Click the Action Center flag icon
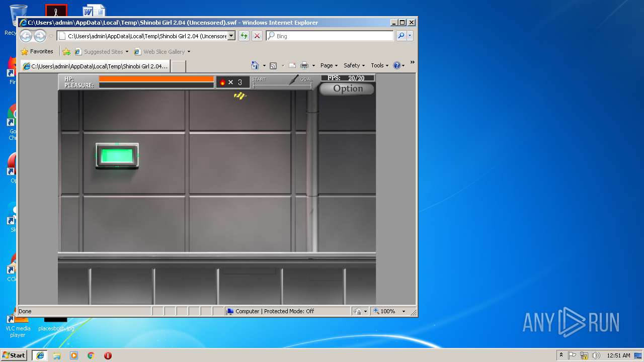This screenshot has width=644, height=362. coord(572,355)
